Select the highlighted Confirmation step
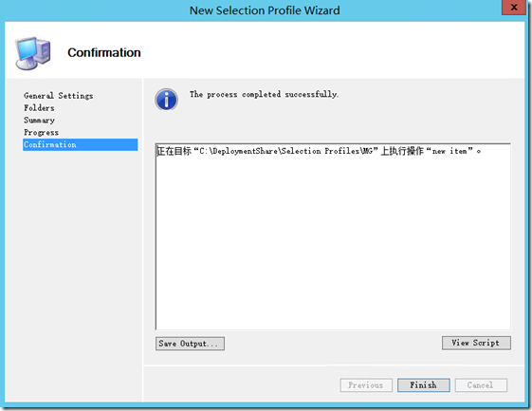The height and width of the screenshot is (411, 532). pos(80,144)
